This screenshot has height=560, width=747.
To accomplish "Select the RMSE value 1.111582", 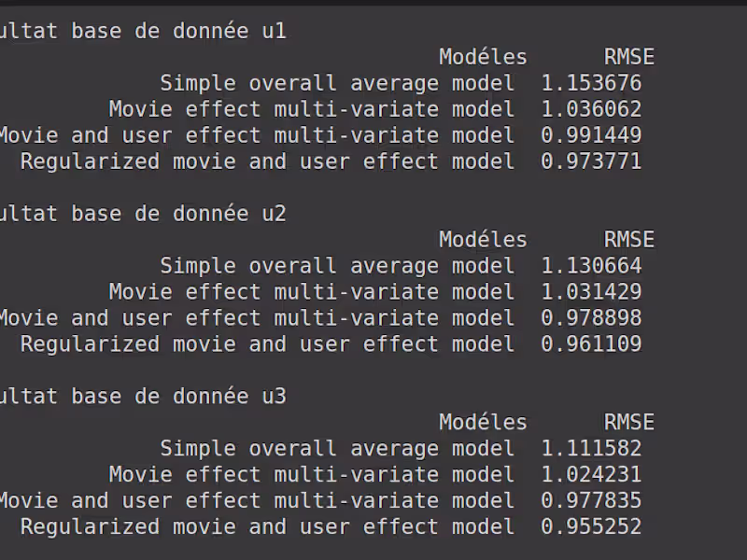I will (x=591, y=449).
